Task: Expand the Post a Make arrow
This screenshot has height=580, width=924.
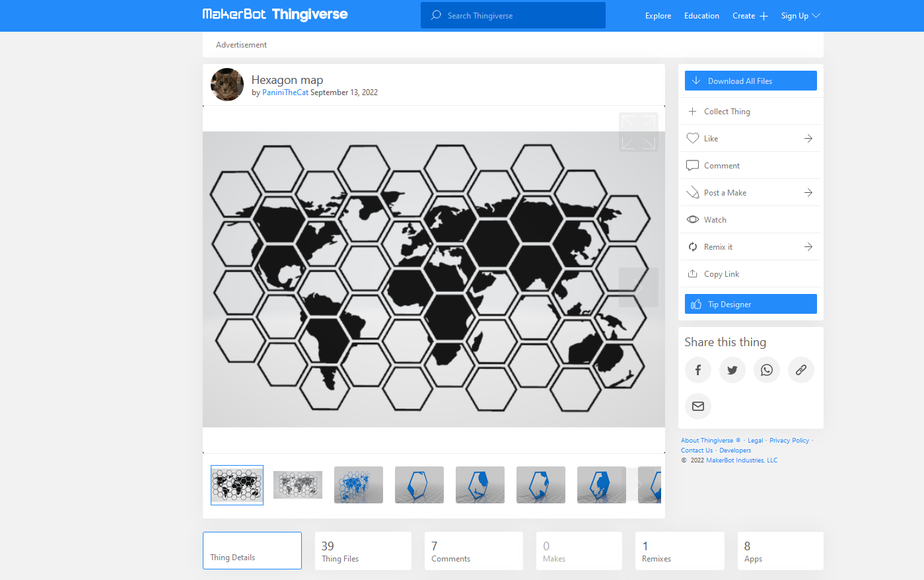Action: (x=808, y=193)
